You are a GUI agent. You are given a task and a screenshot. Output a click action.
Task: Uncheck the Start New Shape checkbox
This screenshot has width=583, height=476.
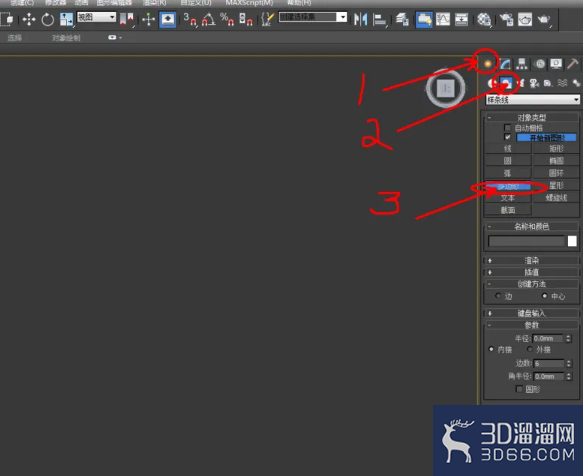(x=508, y=137)
